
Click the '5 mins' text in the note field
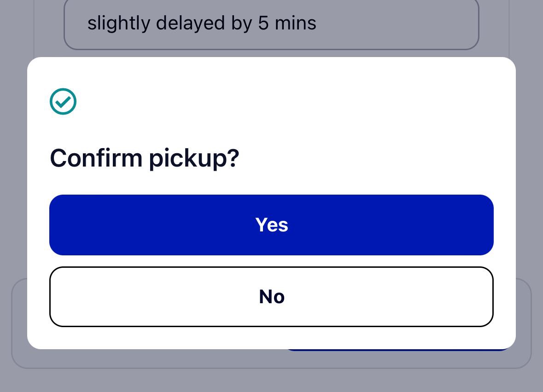coord(287,23)
